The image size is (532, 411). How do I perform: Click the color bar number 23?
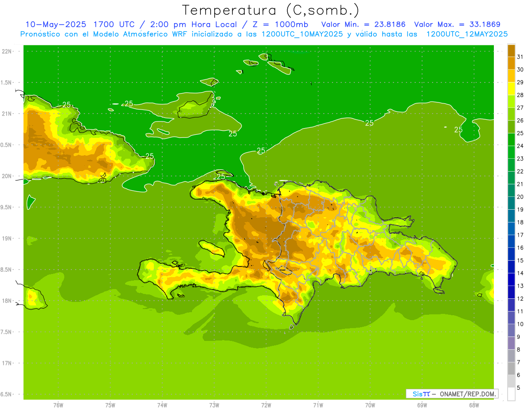pyautogui.click(x=520, y=159)
